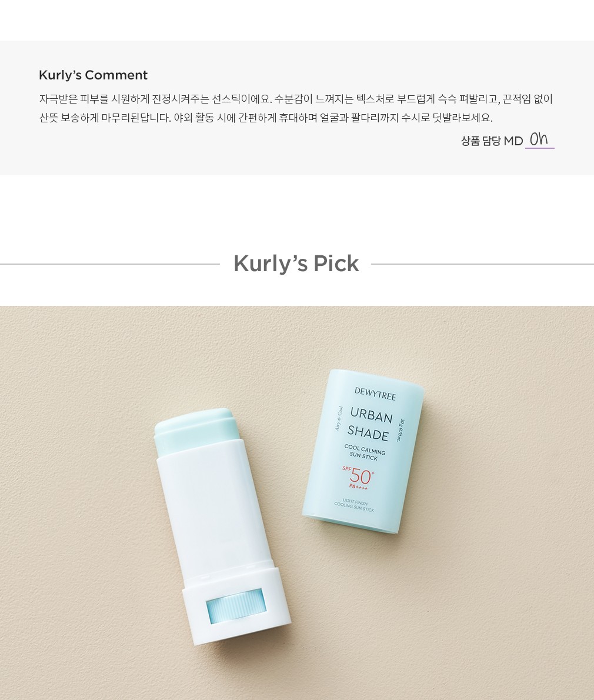Screen dimensions: 594x700
Task: Click the divider line right of Kurly's Pick
Action: coord(482,264)
